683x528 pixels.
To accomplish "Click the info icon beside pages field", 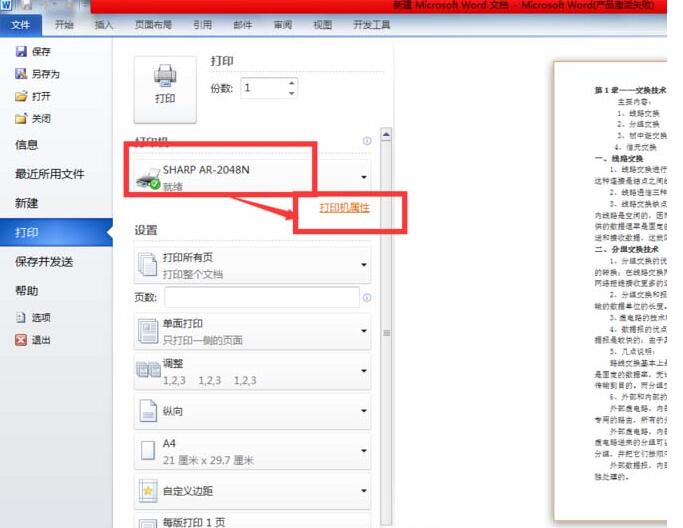I will 367,298.
